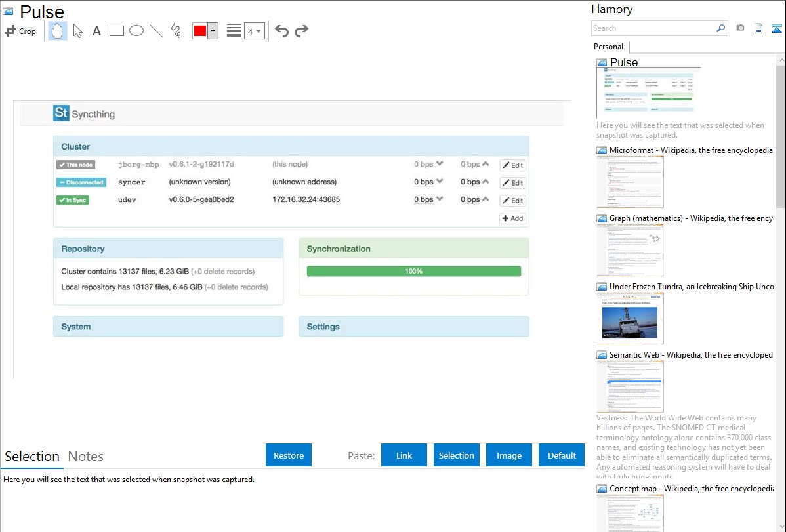The width and height of the screenshot is (786, 532).
Task: Click the Pulse icon beside the title
Action: point(8,11)
